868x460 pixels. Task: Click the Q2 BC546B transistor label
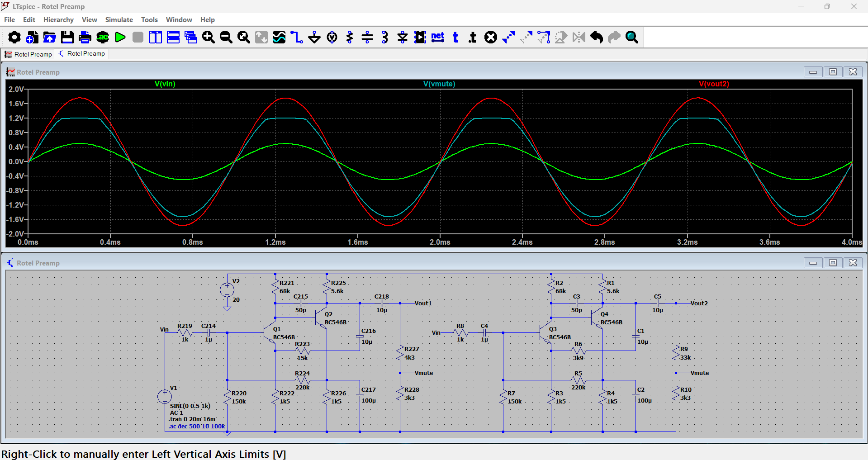click(x=335, y=318)
